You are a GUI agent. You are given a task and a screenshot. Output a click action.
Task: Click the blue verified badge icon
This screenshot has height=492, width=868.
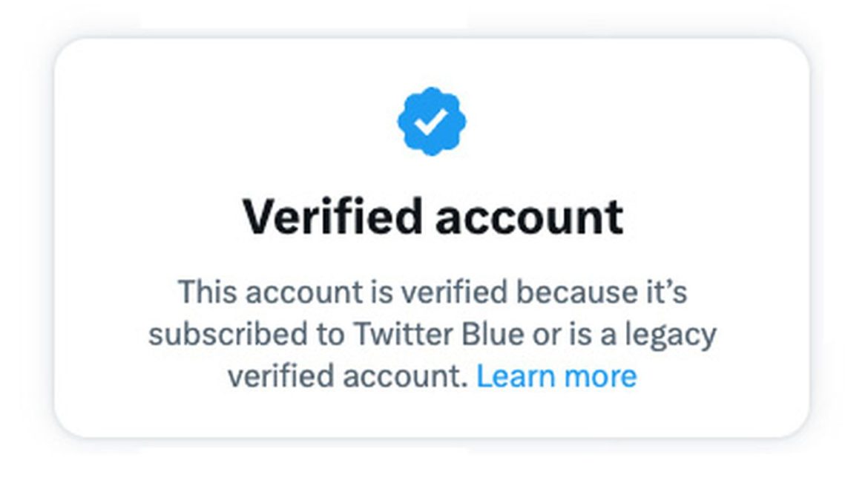(432, 121)
